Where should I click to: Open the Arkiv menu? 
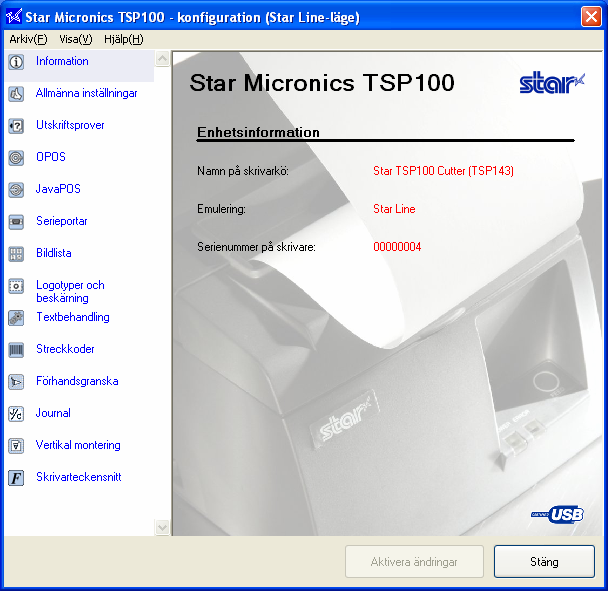tap(28, 39)
